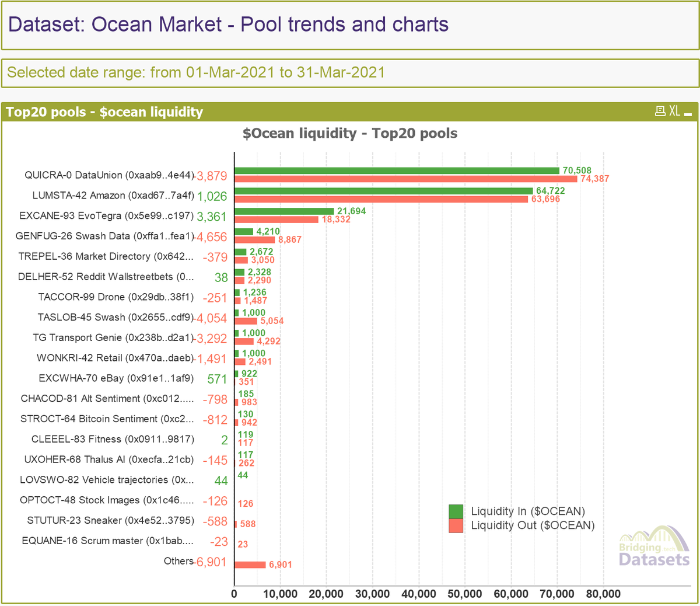Toggle the 'Liquidity Out ($OCEAN)' legend label
This screenshot has height=606, width=700.
pos(533,525)
